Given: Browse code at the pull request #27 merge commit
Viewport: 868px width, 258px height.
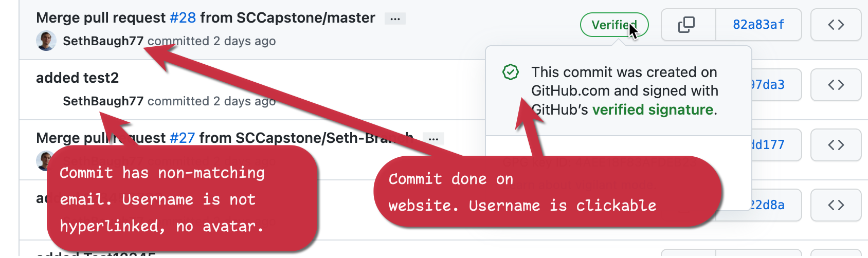Looking at the screenshot, I should pos(836,145).
